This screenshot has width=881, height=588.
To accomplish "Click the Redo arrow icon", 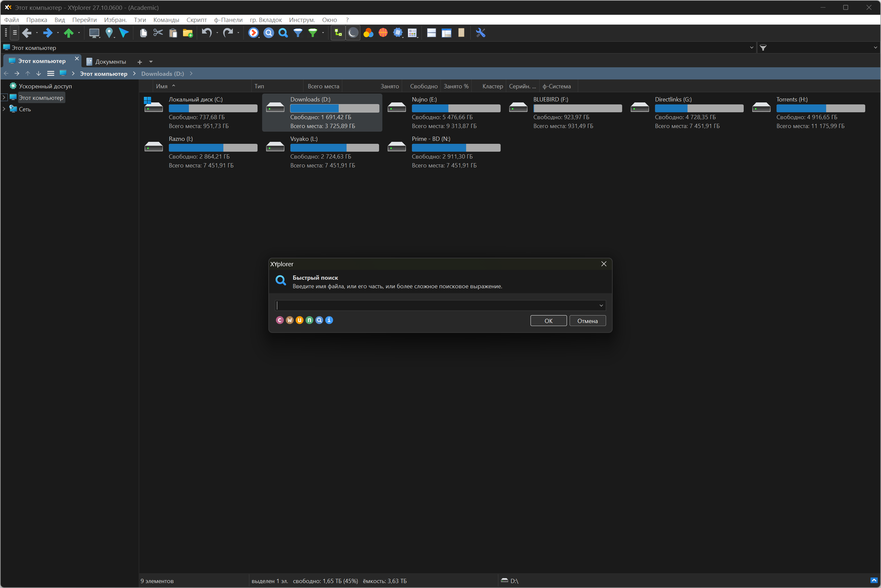I will point(228,33).
